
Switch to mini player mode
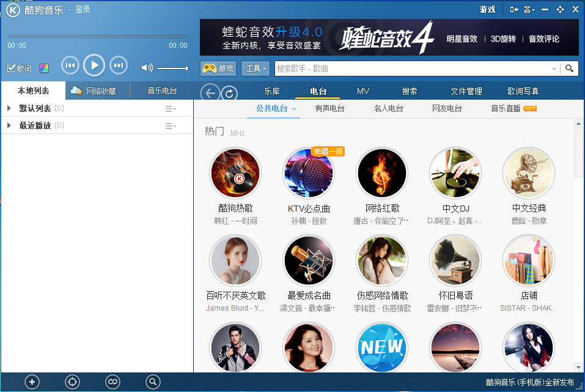(x=513, y=9)
